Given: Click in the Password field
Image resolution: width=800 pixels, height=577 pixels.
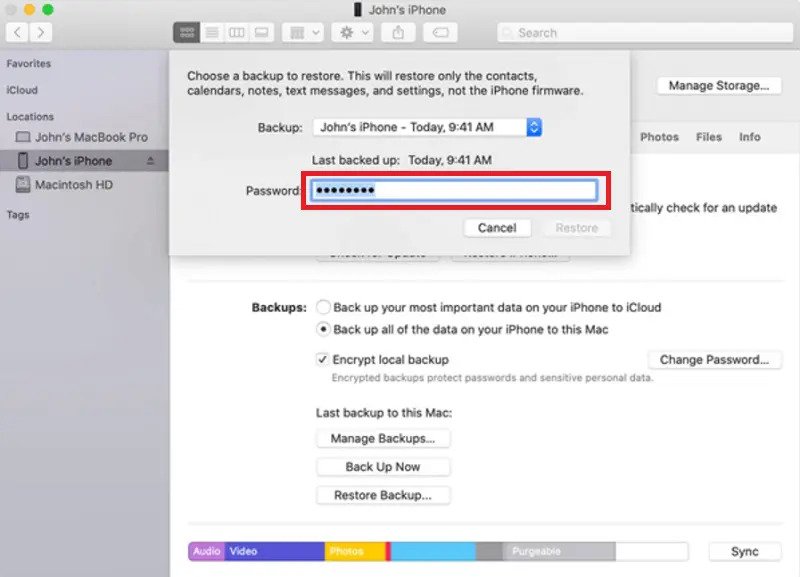Looking at the screenshot, I should pos(454,190).
